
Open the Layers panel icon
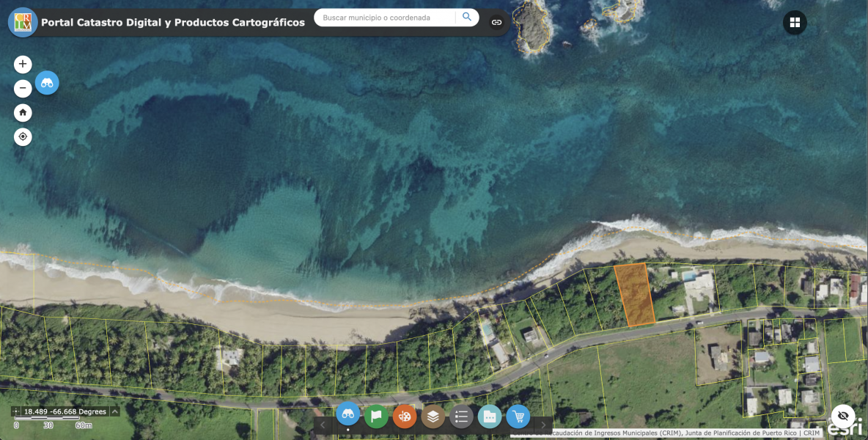click(x=433, y=415)
